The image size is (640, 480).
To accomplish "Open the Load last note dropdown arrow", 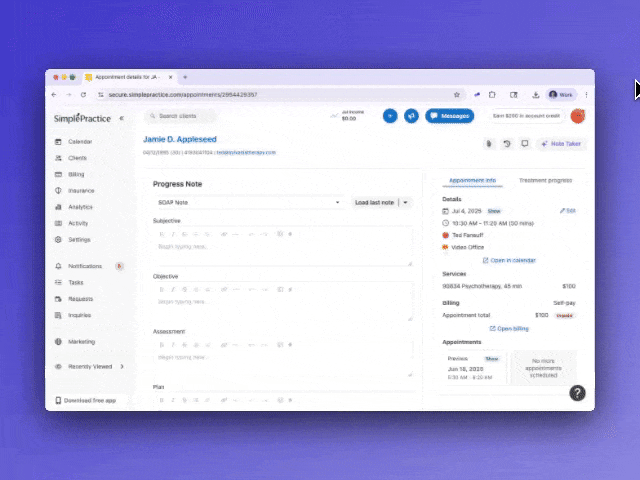I will pos(405,202).
